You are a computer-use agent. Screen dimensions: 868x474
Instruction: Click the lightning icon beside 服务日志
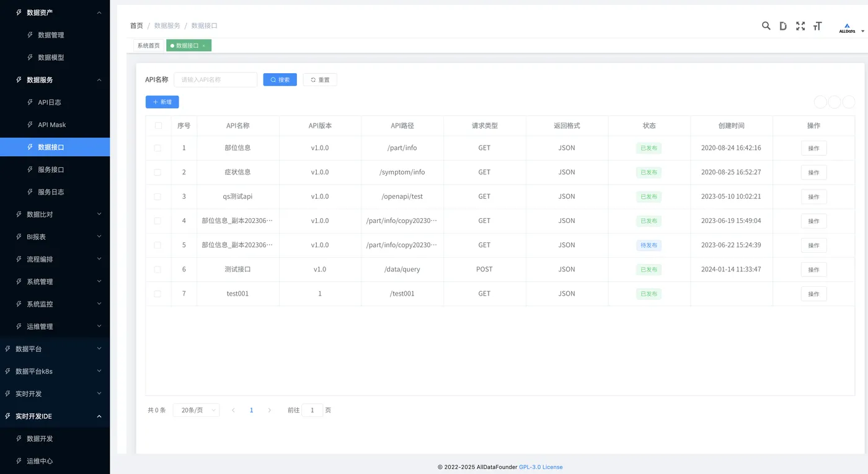[x=30, y=191]
